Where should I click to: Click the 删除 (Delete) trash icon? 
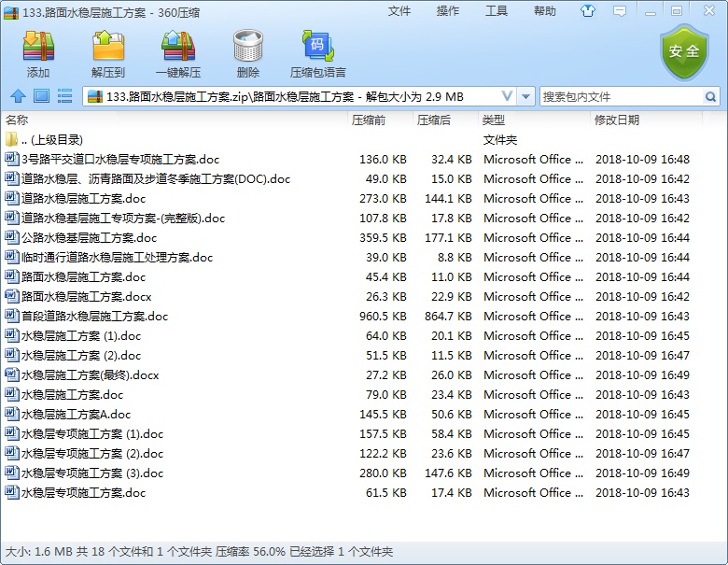point(248,46)
